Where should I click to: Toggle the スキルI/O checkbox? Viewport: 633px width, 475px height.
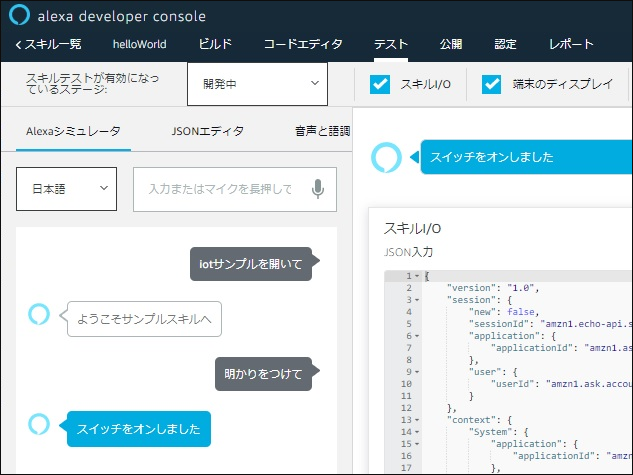[379, 84]
